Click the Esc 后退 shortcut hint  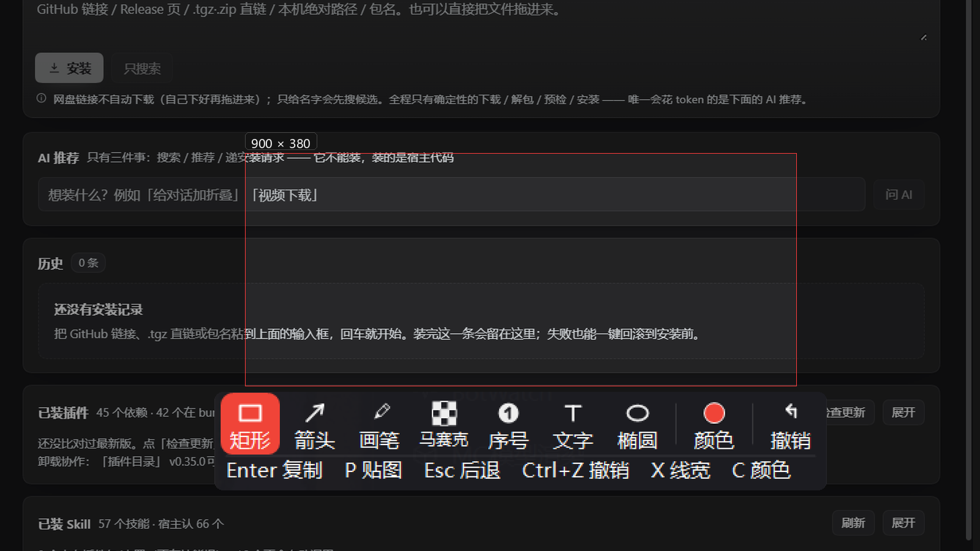click(462, 470)
